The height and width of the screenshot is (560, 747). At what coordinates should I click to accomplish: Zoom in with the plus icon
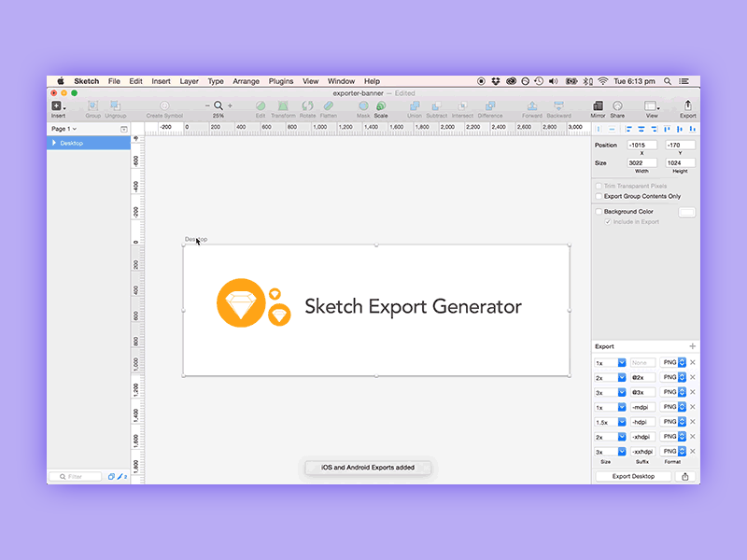tap(230, 105)
